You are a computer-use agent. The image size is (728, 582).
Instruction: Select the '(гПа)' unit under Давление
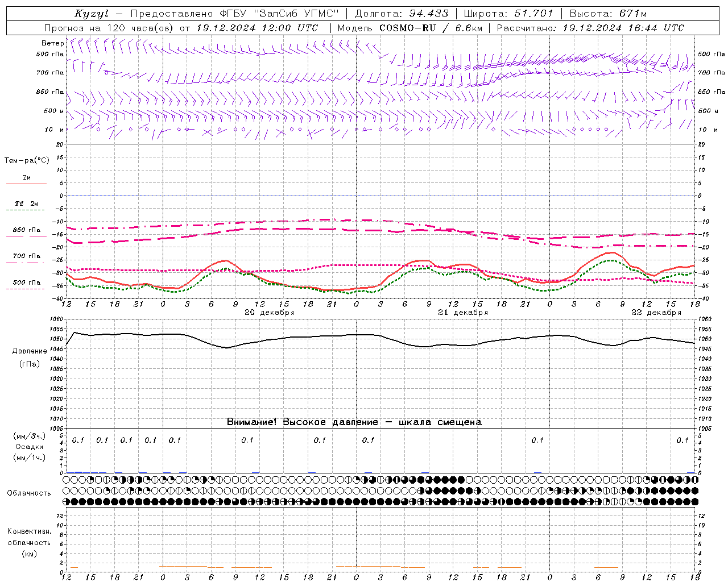30,364
